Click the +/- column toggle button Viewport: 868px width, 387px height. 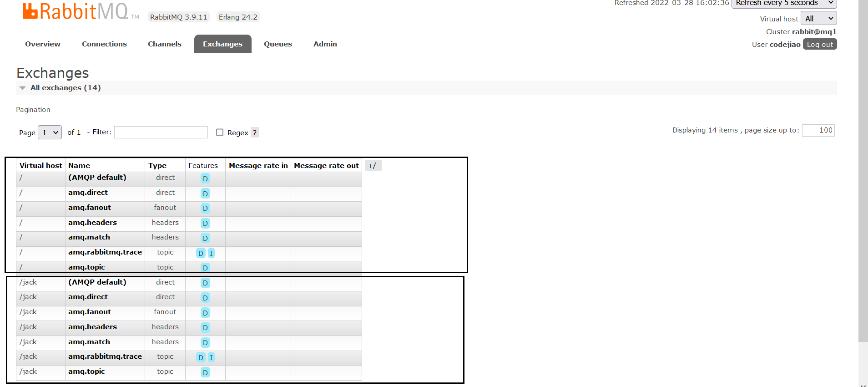point(373,166)
